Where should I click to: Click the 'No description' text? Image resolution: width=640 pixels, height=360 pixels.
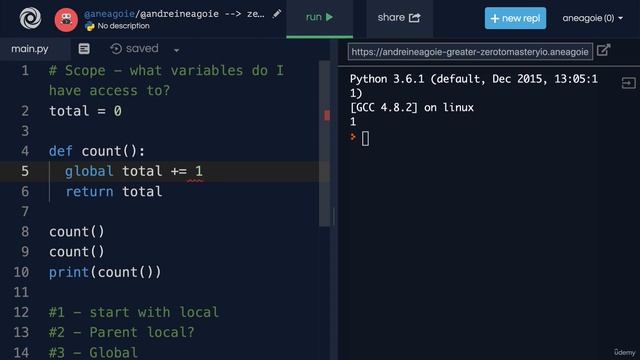[x=123, y=26]
